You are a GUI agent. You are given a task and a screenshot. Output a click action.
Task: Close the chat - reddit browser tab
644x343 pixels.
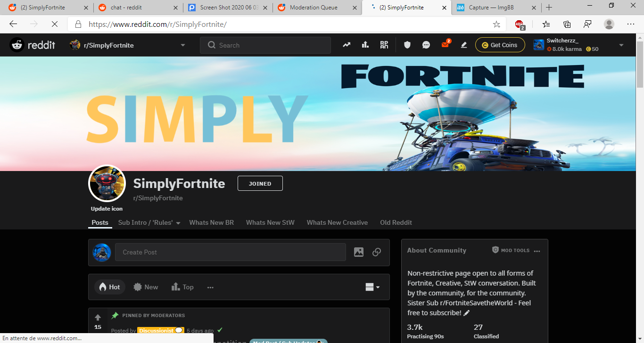coord(175,8)
